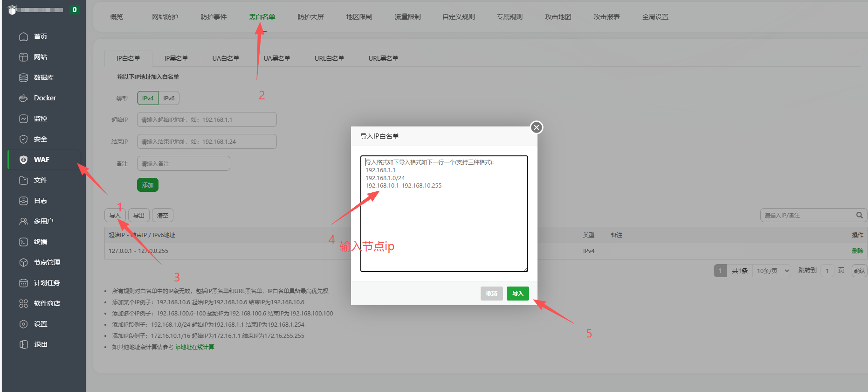Switch to URL白名单 sub-tab
868x392 pixels.
(x=329, y=58)
